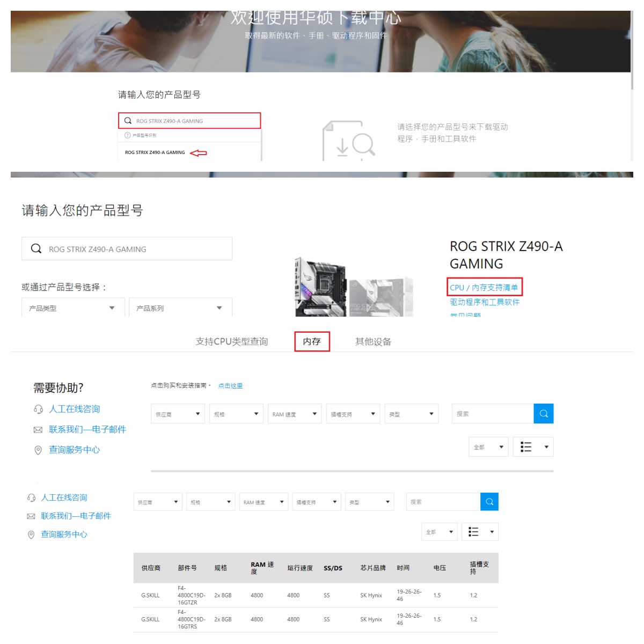The height and width of the screenshot is (644, 644).
Task: Open the CPU / 内存支持清单 link
Action: coord(484,288)
